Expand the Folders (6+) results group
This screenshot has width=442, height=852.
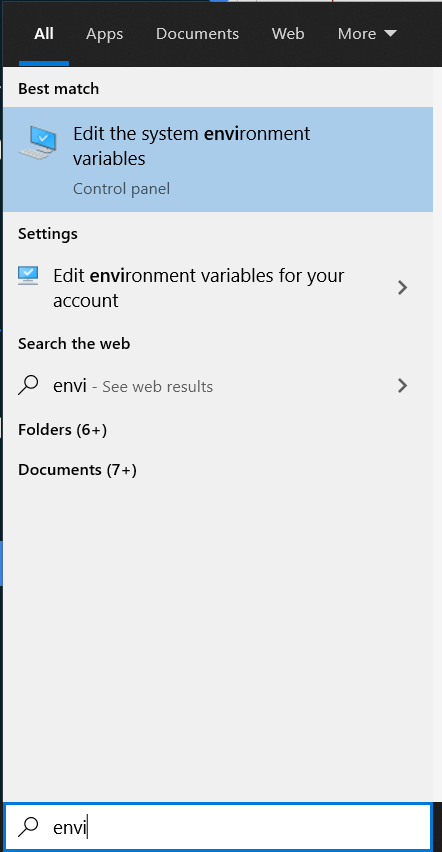pyautogui.click(x=63, y=430)
